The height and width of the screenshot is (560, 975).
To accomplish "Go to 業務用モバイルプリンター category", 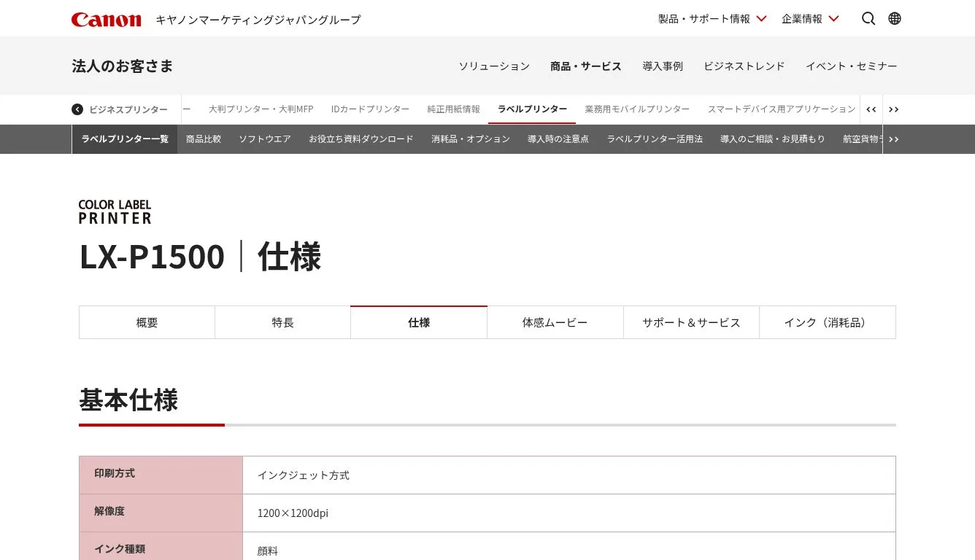I will (x=637, y=109).
